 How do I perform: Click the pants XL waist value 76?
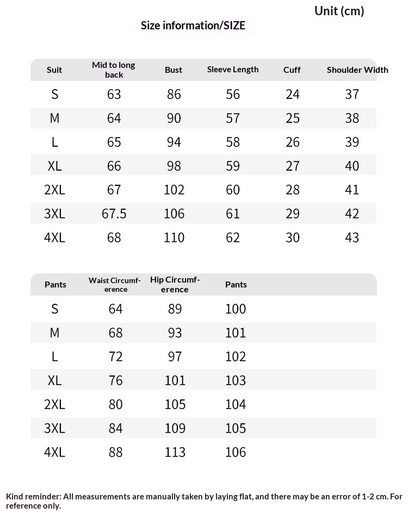point(115,381)
